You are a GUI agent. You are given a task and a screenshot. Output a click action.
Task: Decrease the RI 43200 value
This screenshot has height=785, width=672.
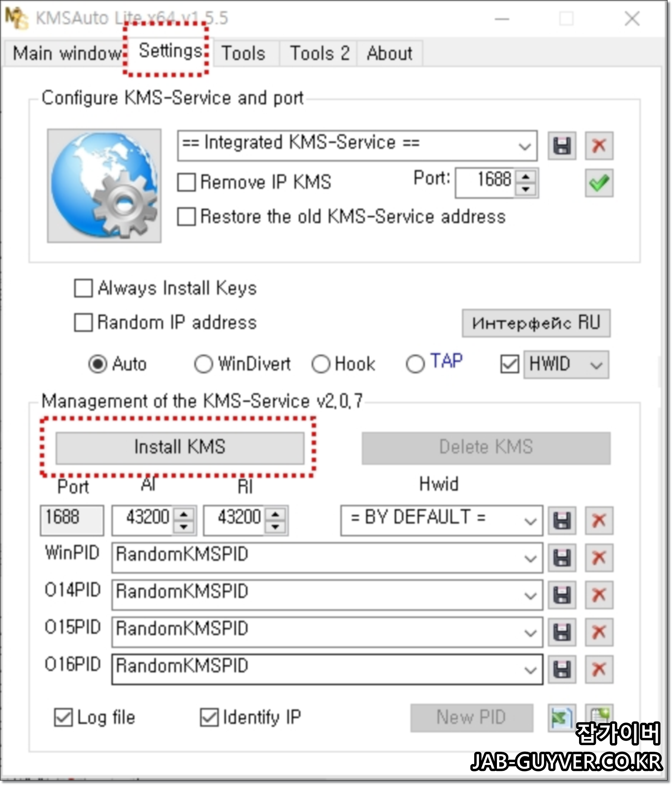tap(276, 527)
